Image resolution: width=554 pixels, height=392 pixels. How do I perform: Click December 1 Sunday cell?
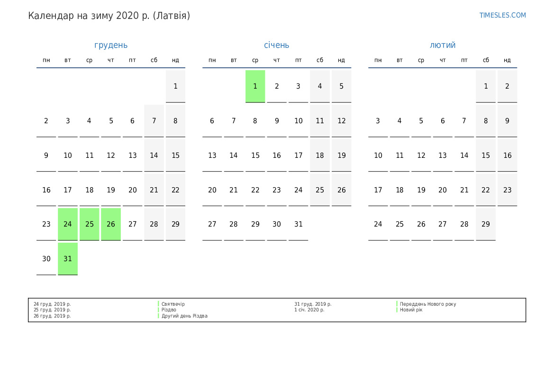click(x=175, y=86)
